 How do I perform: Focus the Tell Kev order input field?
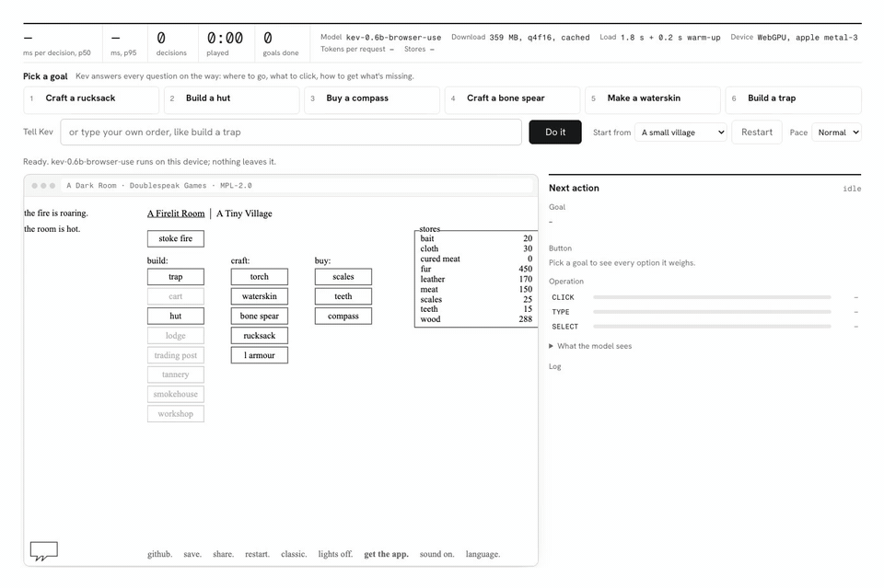coord(291,133)
